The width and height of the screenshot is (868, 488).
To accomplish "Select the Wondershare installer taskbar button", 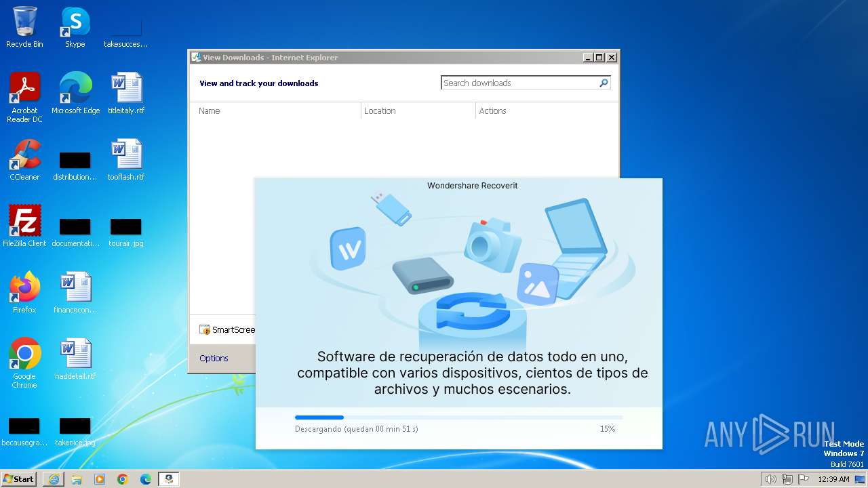I will pos(169,479).
